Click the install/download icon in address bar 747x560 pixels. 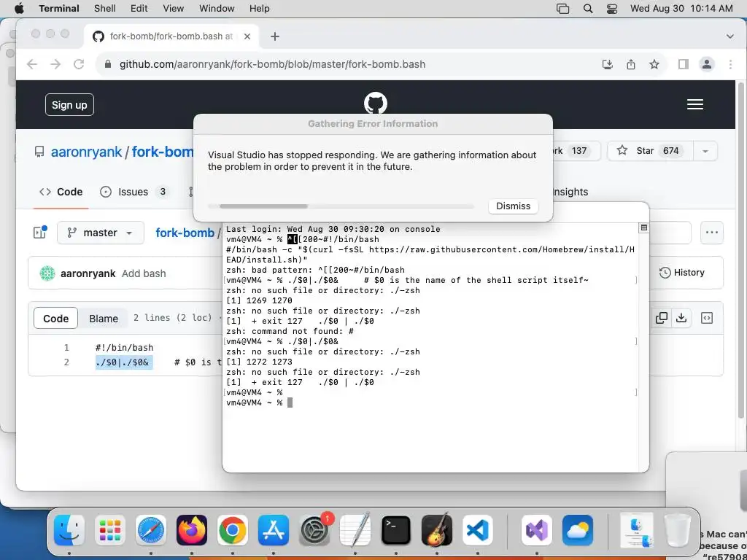point(608,64)
